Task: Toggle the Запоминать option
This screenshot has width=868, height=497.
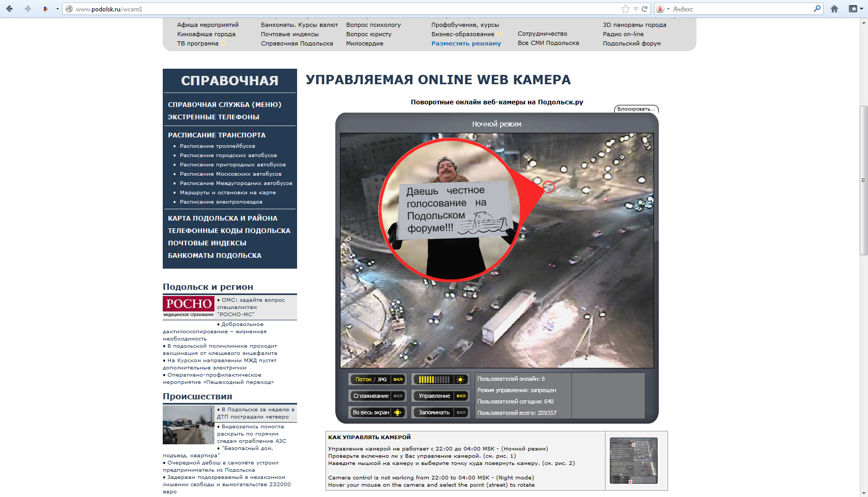Action: click(461, 412)
